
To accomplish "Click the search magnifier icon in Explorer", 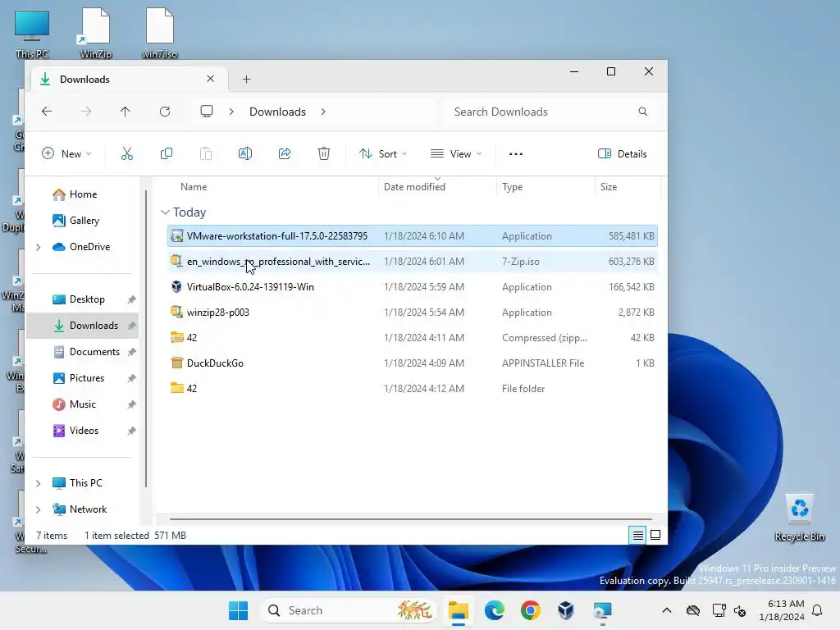I will 643,112.
